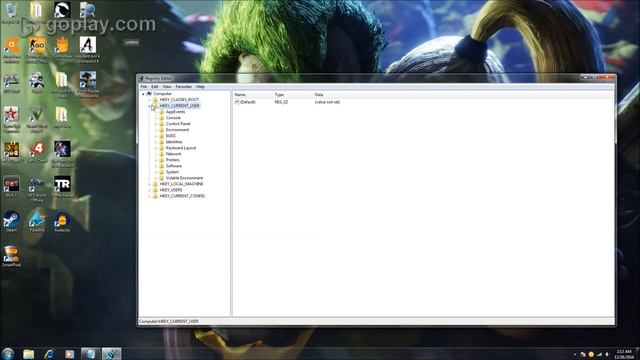Open Windows Explorer from the taskbar
Viewport: 640px width, 360px height.
29,354
